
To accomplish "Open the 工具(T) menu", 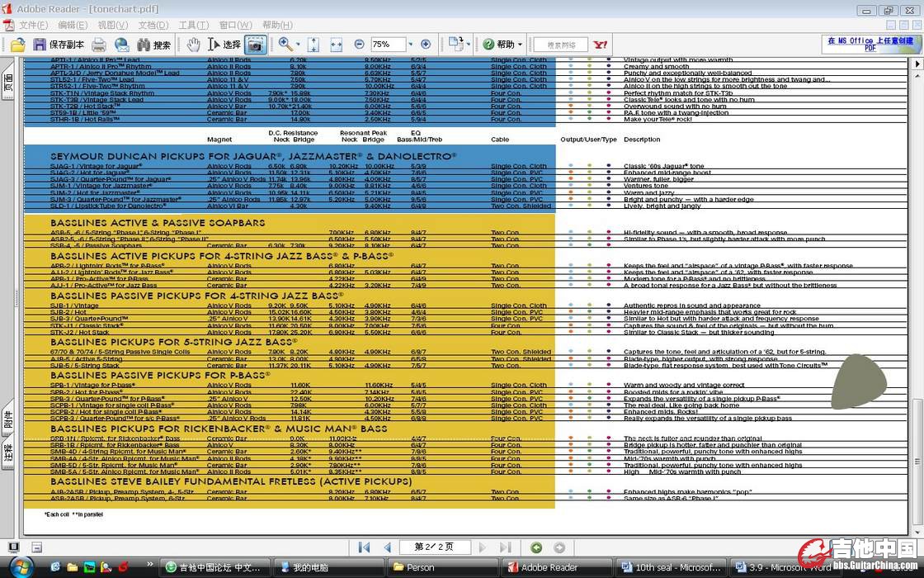I will click(x=194, y=25).
